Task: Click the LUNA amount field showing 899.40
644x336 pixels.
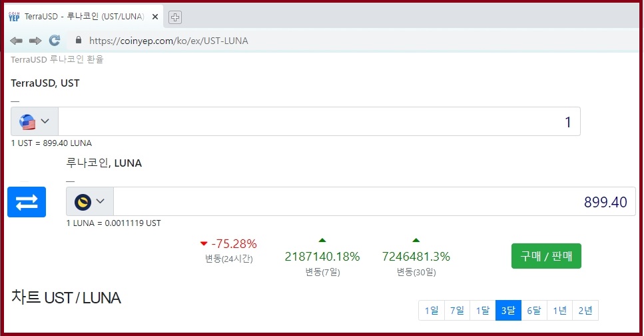Action: coord(374,201)
